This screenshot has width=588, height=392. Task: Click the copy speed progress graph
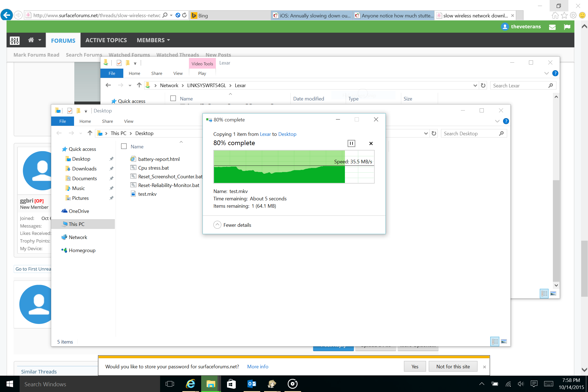pyautogui.click(x=294, y=167)
